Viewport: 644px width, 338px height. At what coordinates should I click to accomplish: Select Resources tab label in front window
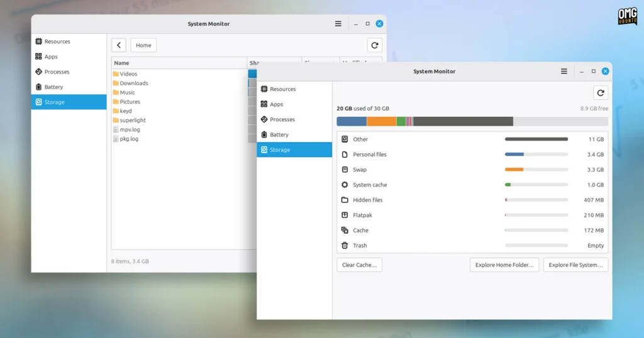pyautogui.click(x=282, y=89)
